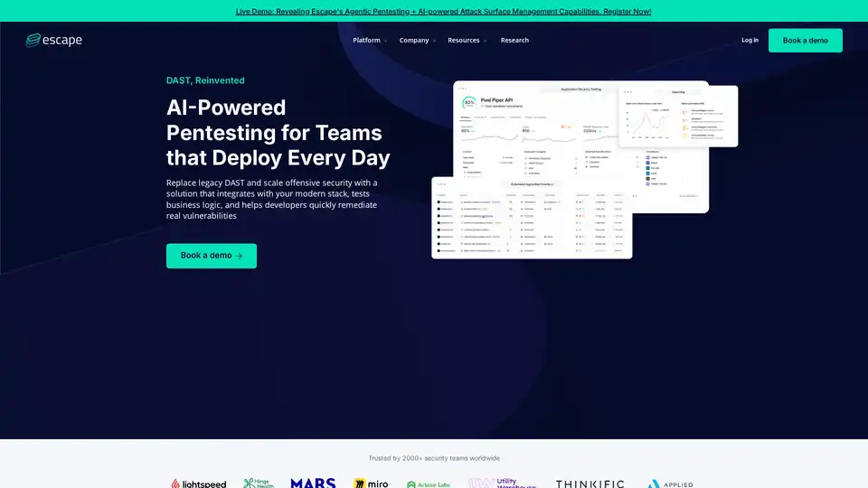Click the Thinkific logo
The image size is (868, 488).
[590, 484]
